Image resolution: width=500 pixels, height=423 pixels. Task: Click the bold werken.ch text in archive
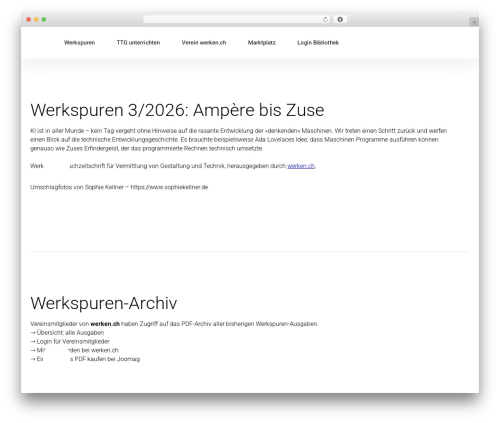105,324
